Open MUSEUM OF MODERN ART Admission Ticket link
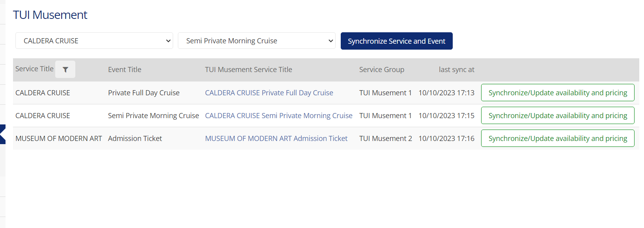This screenshot has height=228, width=644. pyautogui.click(x=276, y=139)
